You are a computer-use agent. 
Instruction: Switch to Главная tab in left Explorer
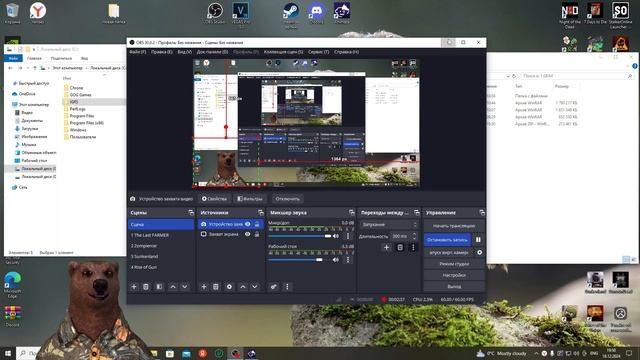click(34, 58)
